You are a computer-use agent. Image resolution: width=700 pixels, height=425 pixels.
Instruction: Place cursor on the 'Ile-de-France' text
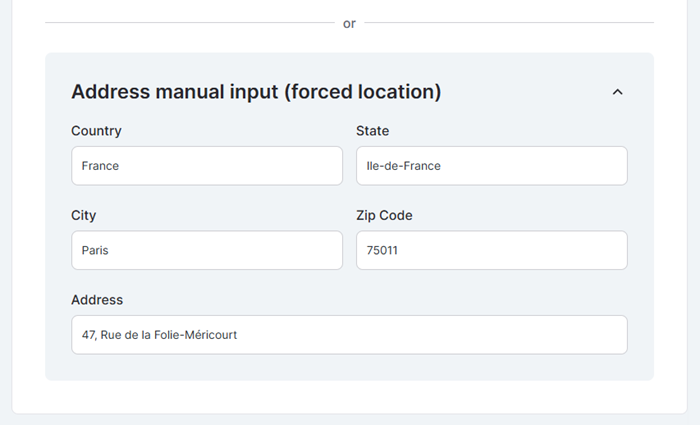[403, 166]
